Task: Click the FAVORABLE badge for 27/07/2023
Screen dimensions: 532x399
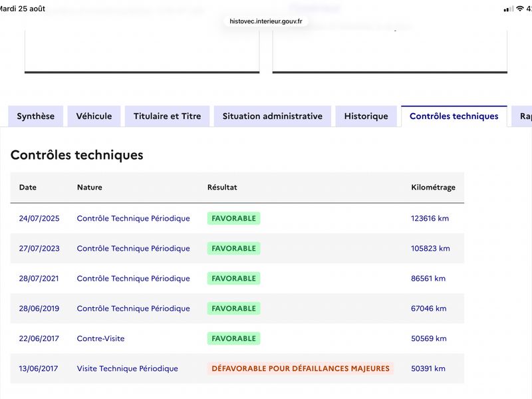Action: tap(234, 248)
